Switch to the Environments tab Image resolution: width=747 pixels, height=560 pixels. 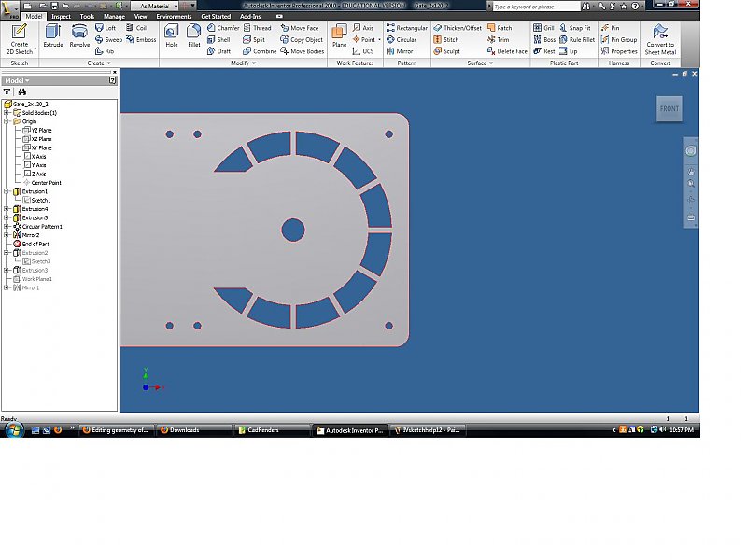[x=174, y=16]
